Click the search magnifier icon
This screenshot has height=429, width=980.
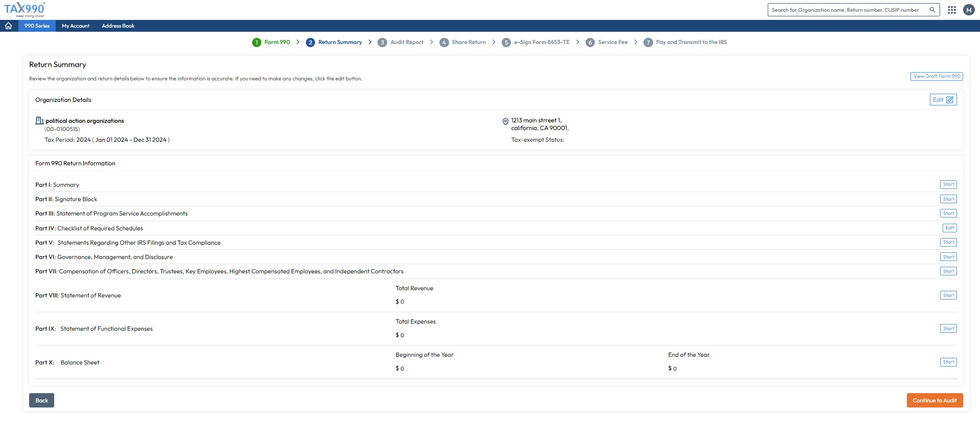[x=932, y=10]
